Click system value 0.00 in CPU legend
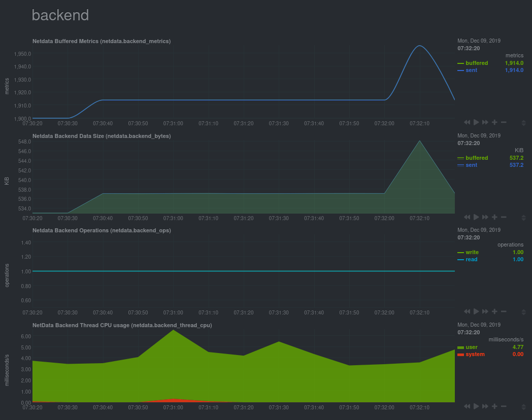 pos(518,354)
